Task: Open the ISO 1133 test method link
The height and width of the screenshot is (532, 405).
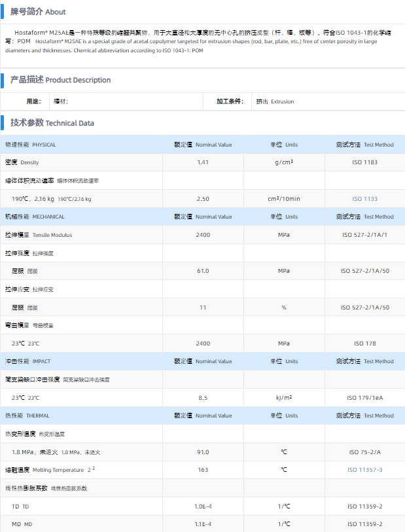Action: tap(365, 199)
